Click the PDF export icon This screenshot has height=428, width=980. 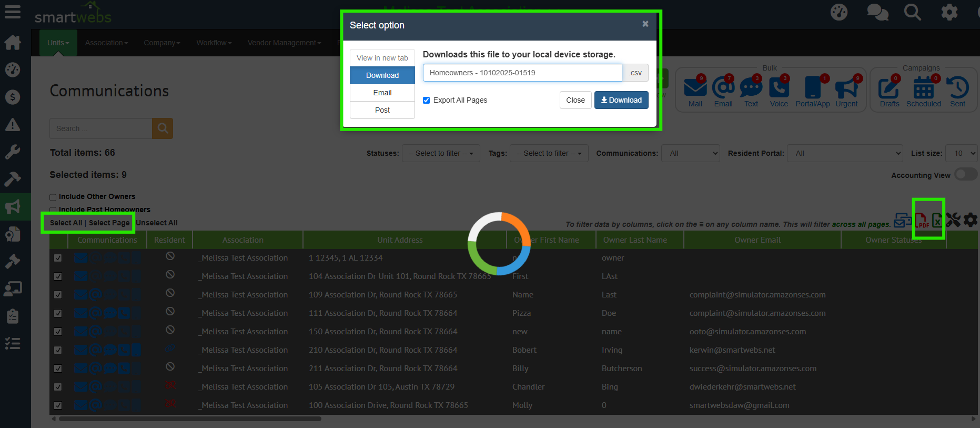click(x=921, y=220)
